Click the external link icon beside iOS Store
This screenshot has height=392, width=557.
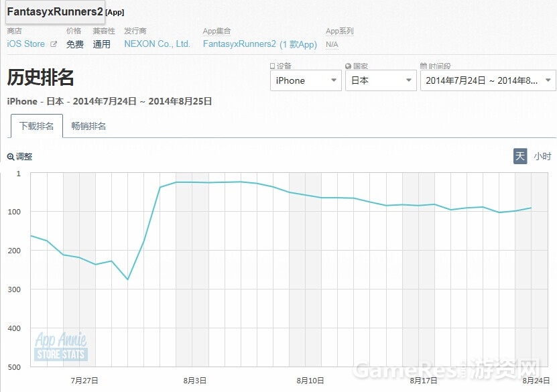54,44
